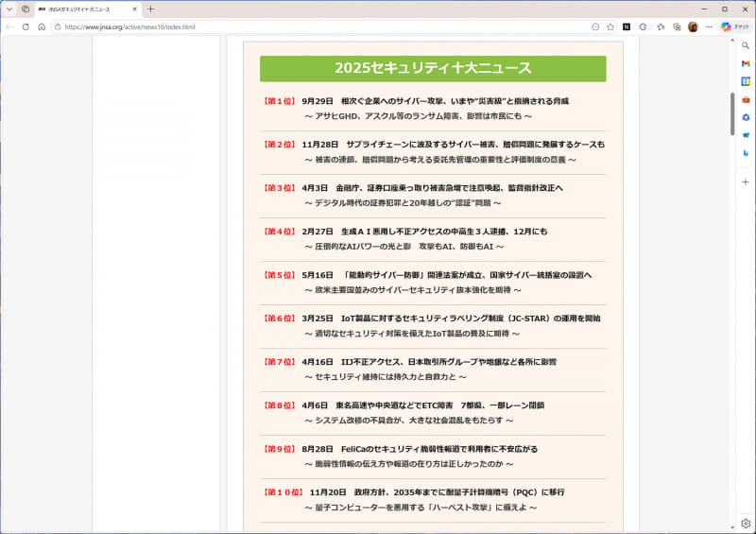Screen dimensions: 756x534
Task: Open a new browser tab
Action: click(150, 9)
